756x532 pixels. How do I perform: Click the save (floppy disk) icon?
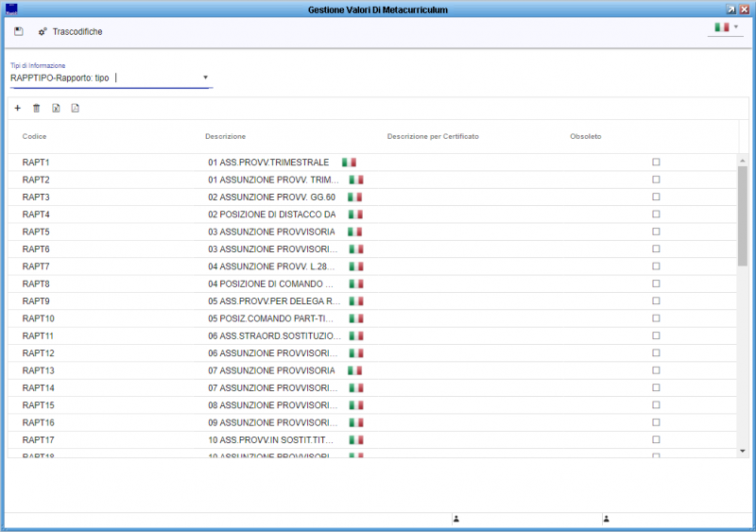pyautogui.click(x=19, y=31)
